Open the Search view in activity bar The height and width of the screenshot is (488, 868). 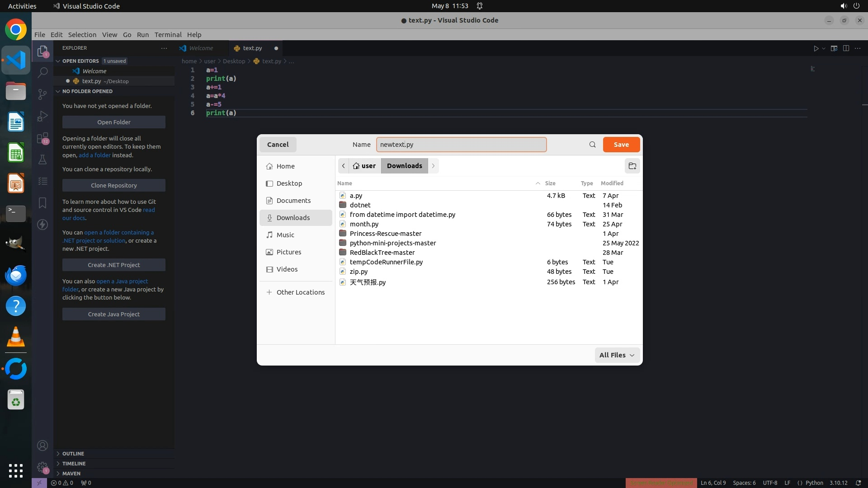click(x=42, y=72)
